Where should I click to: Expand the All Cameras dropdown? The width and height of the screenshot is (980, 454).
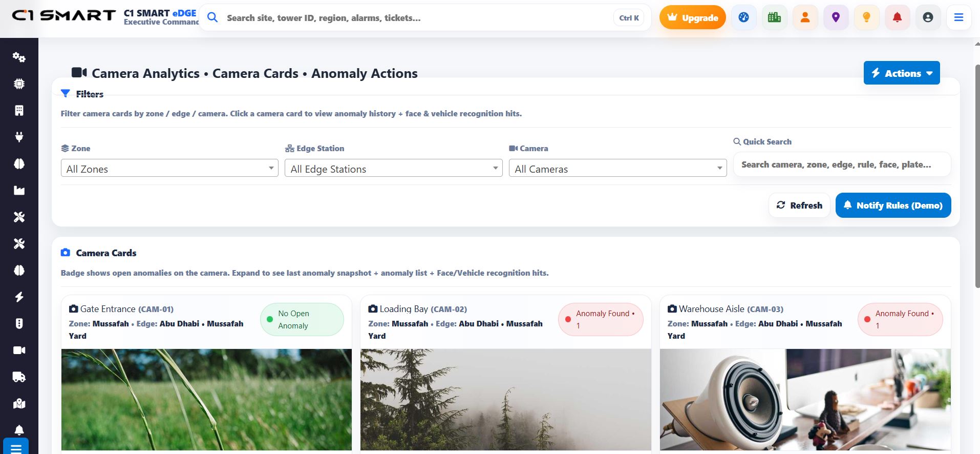(x=617, y=168)
